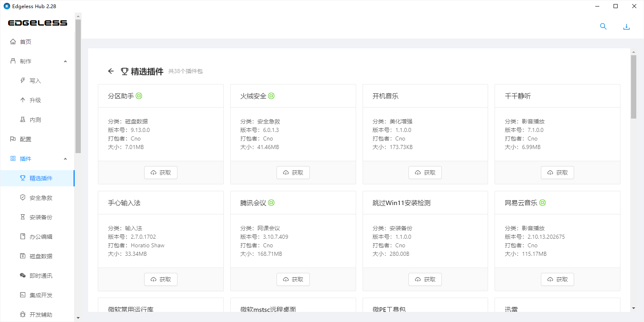
Task: Select 配置 in the sidebar
Action: 25,139
